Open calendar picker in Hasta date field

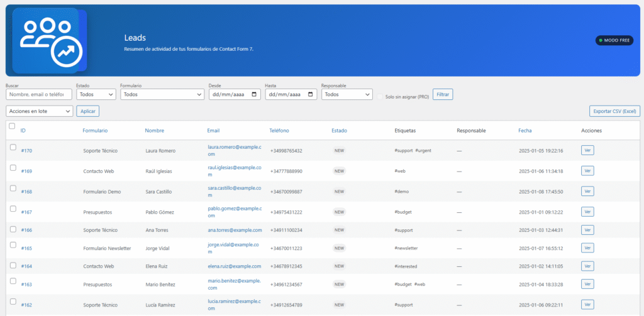(311, 94)
